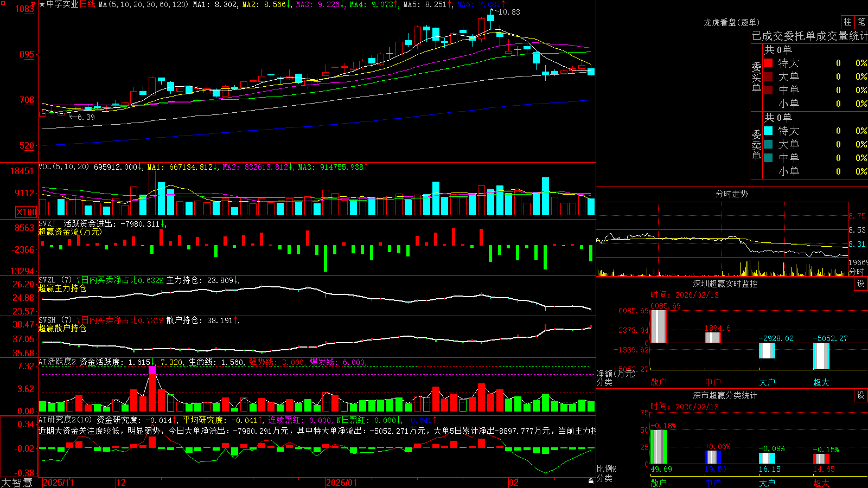Select the AI研究度2(10) indicator label
Image resolution: width=868 pixels, height=488 pixels.
(x=65, y=420)
